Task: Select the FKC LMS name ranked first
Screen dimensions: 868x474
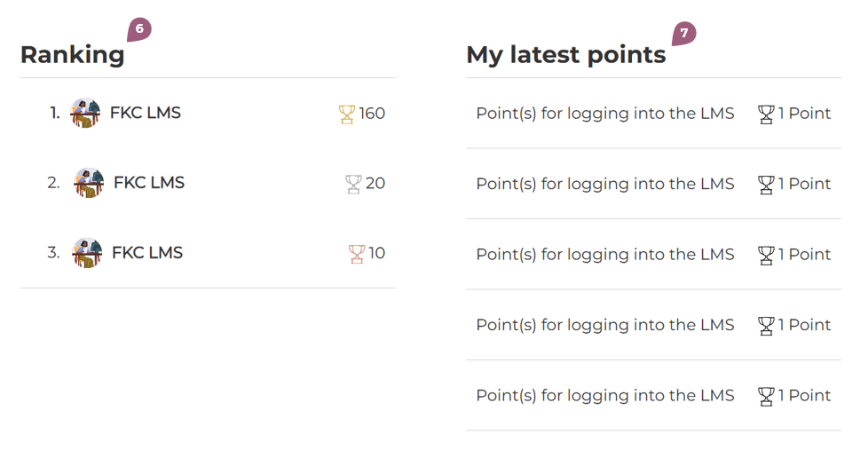Action: pyautogui.click(x=146, y=113)
